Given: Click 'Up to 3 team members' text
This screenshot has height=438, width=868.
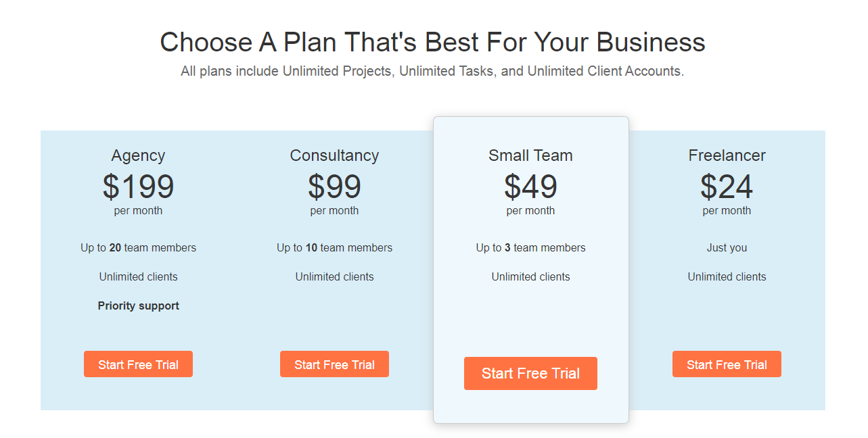Looking at the screenshot, I should pos(530,247).
